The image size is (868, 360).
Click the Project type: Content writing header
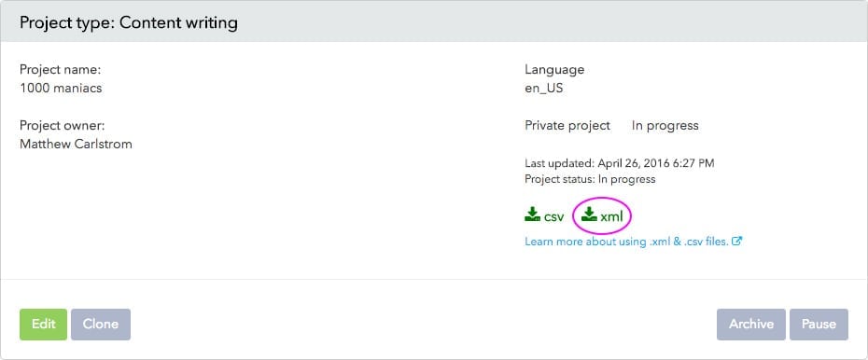point(129,22)
